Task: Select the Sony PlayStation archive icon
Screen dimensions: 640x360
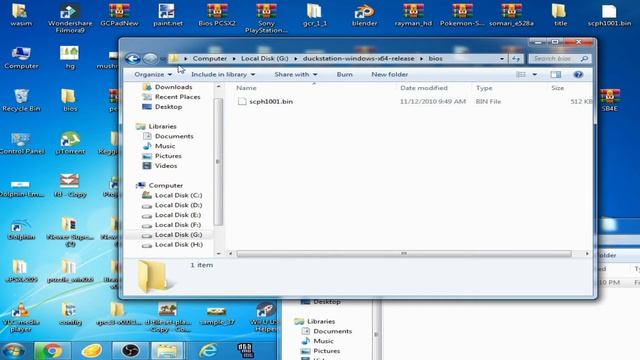Action: point(266,18)
